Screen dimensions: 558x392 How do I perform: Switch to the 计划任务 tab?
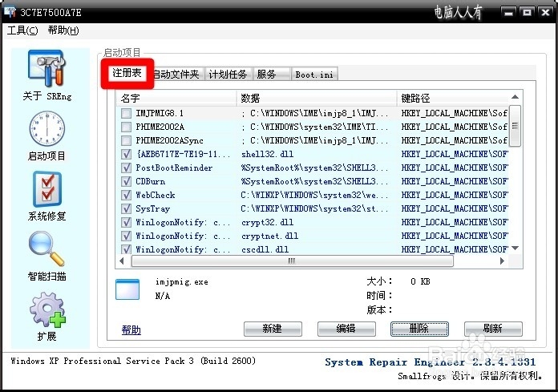coord(228,75)
